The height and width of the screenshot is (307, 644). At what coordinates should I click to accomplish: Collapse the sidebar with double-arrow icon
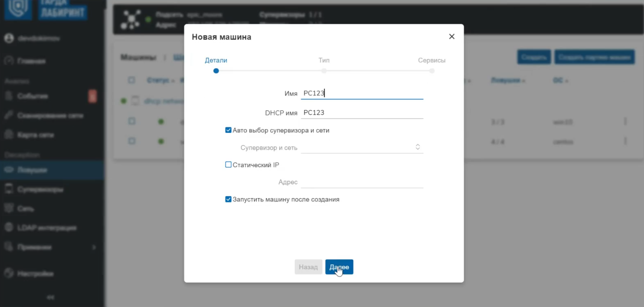pyautogui.click(x=51, y=297)
